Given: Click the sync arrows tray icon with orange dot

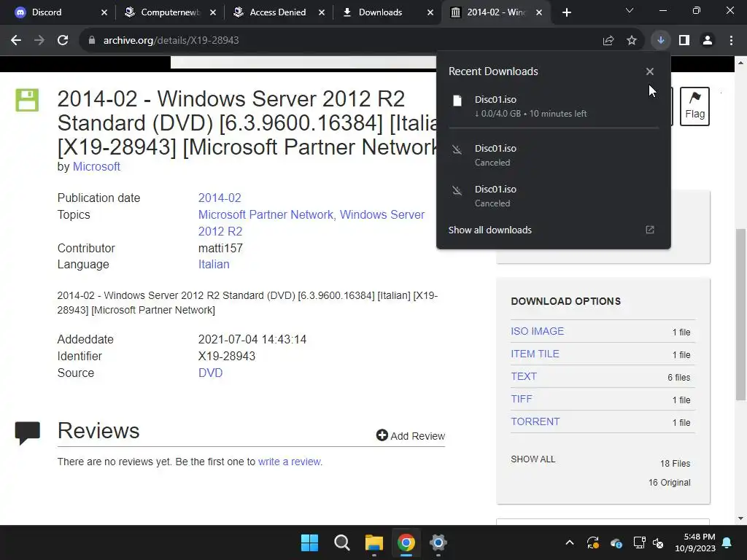Looking at the screenshot, I should (x=593, y=542).
